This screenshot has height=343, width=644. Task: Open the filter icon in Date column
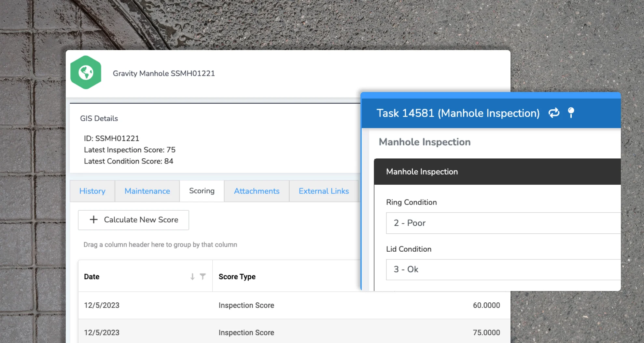[203, 277]
